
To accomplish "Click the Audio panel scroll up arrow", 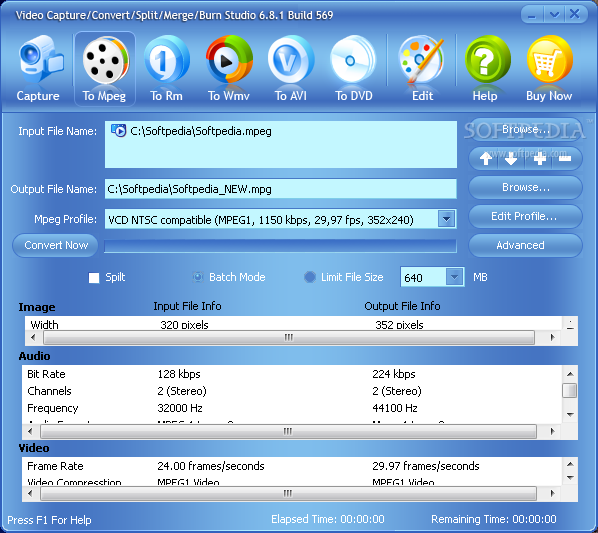I will pos(570,374).
